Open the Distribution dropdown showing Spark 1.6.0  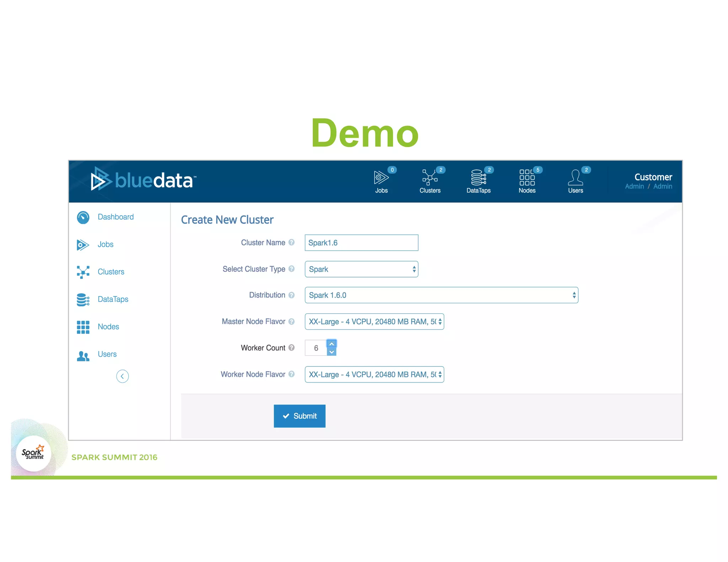[441, 295]
